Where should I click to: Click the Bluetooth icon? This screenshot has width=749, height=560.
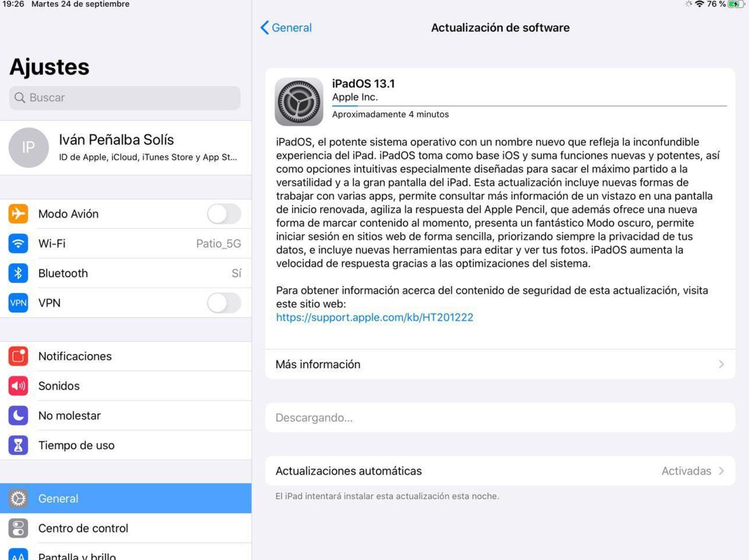(18, 273)
